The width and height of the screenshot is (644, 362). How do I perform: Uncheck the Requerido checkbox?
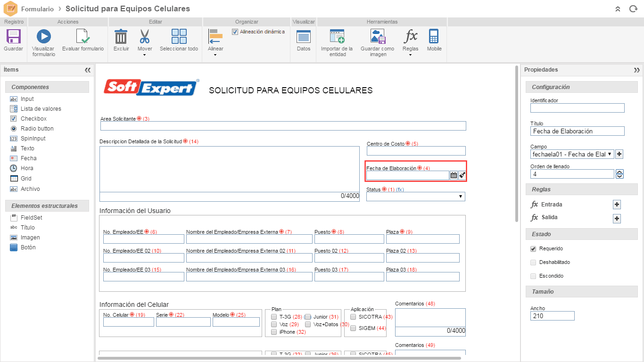click(533, 248)
